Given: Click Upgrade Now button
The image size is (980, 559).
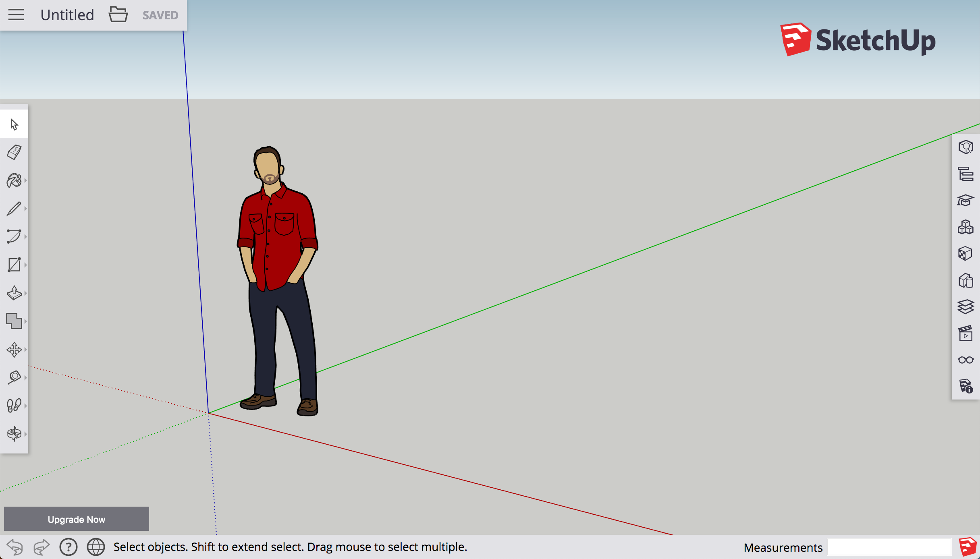Looking at the screenshot, I should (x=75, y=519).
